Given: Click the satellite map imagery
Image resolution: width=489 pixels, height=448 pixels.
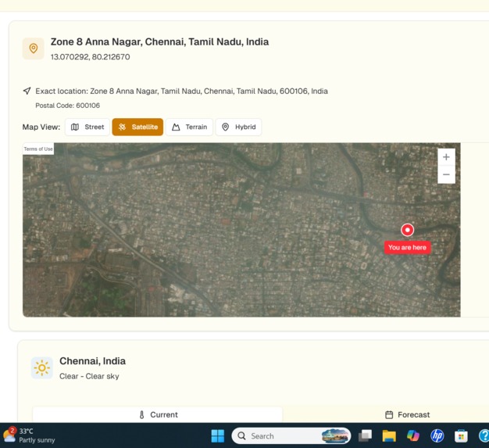Looking at the screenshot, I should click(x=241, y=230).
